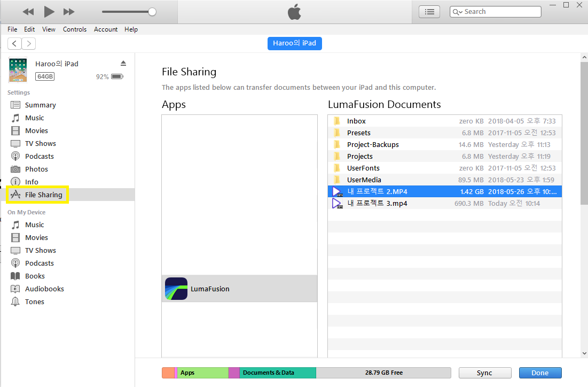
Task: Go forward with the right arrow button
Action: tap(29, 43)
